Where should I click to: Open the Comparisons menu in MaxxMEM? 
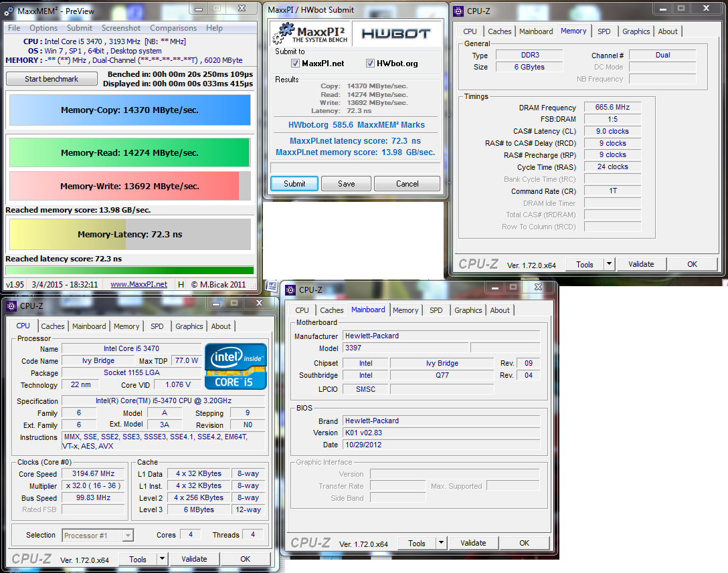point(173,28)
